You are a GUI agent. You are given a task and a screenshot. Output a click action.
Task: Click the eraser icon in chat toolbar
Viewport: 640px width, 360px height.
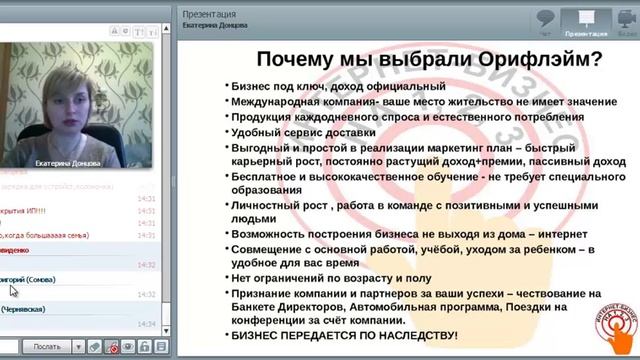click(94, 347)
